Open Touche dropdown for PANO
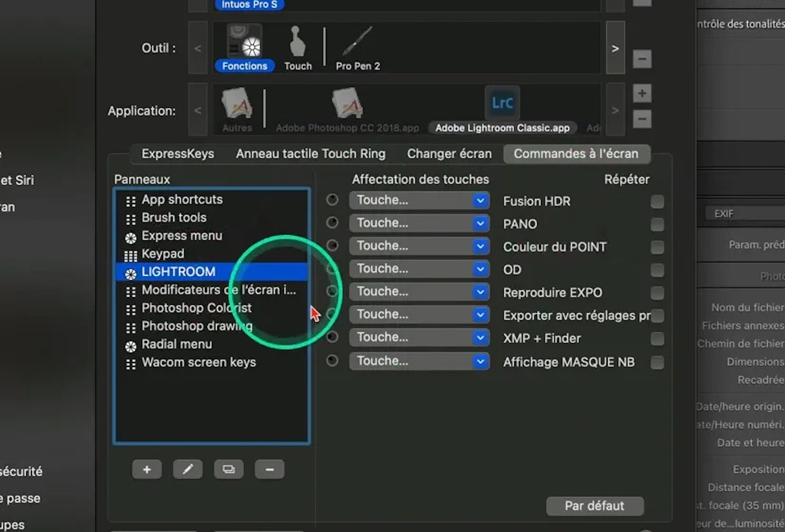Image resolution: width=785 pixels, height=532 pixels. (x=419, y=223)
